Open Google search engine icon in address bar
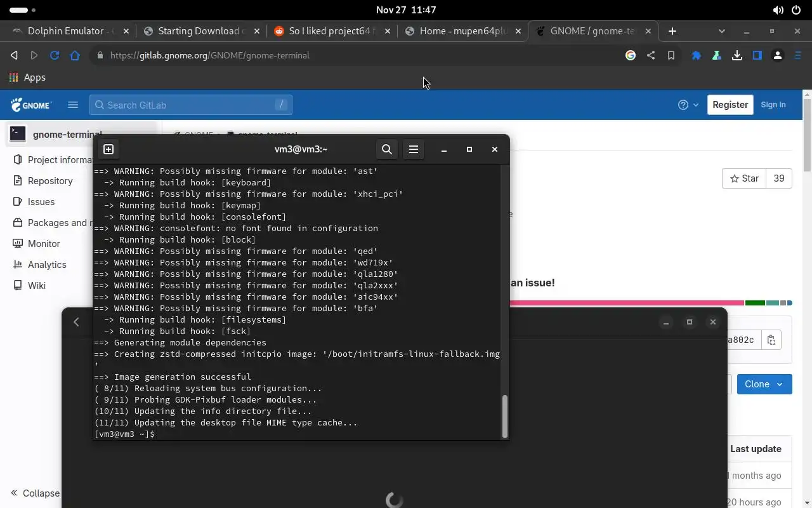 click(x=631, y=55)
